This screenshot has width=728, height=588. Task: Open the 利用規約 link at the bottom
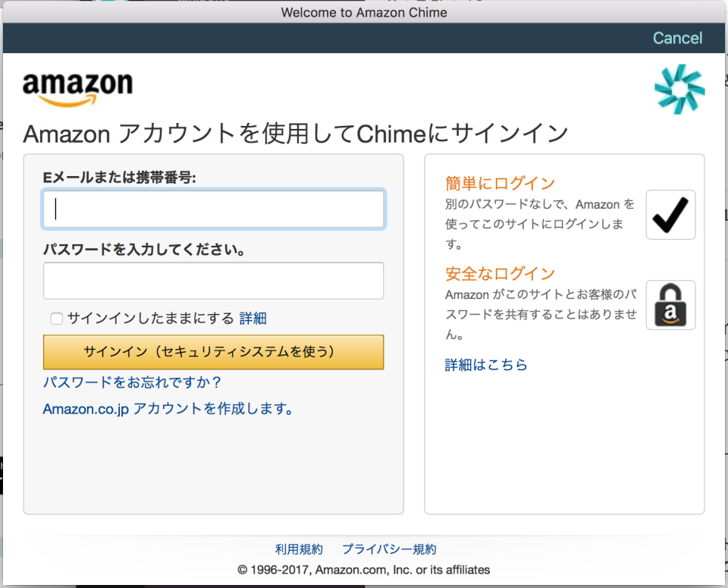click(299, 549)
